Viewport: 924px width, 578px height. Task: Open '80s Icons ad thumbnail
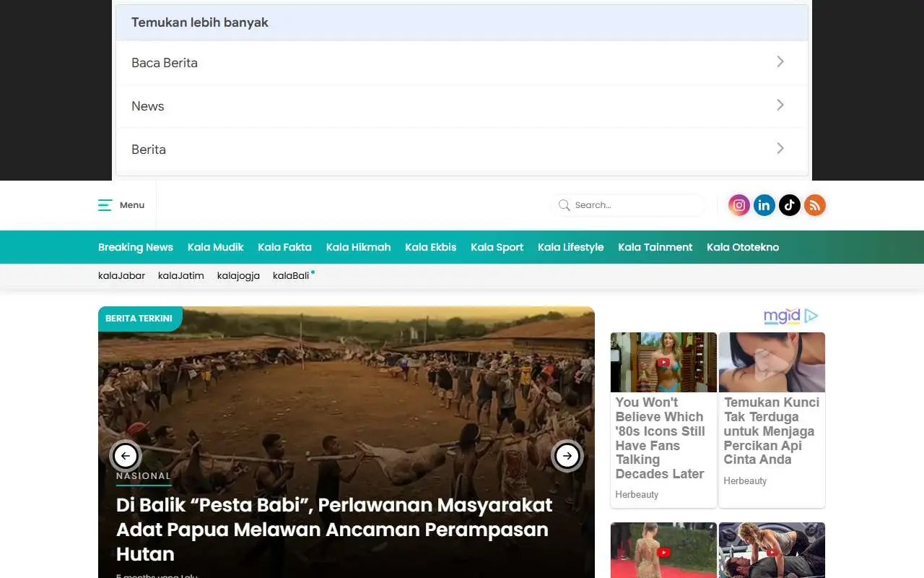tap(663, 362)
